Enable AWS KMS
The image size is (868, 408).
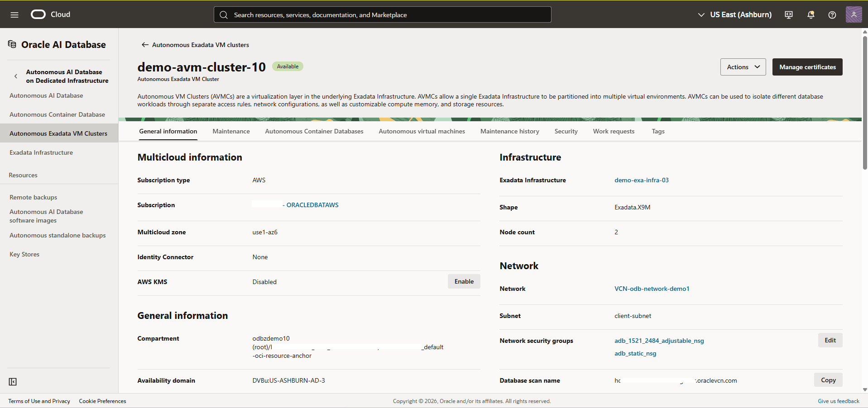(x=464, y=281)
